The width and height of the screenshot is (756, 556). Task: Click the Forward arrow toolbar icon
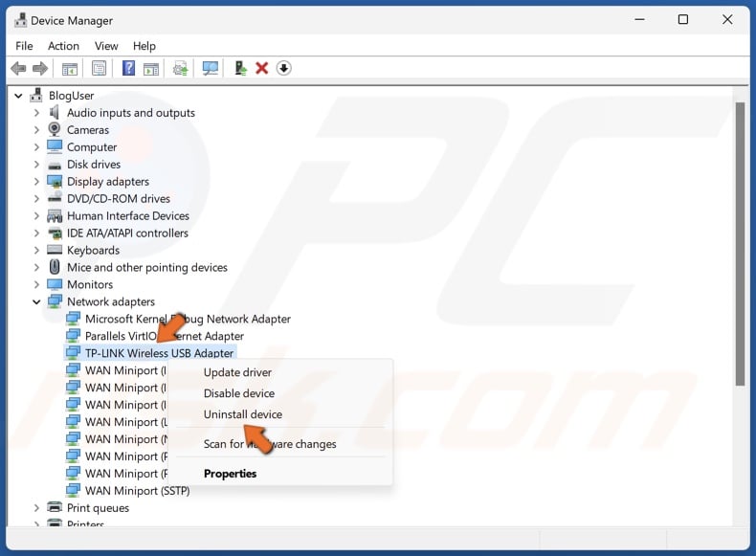point(40,69)
